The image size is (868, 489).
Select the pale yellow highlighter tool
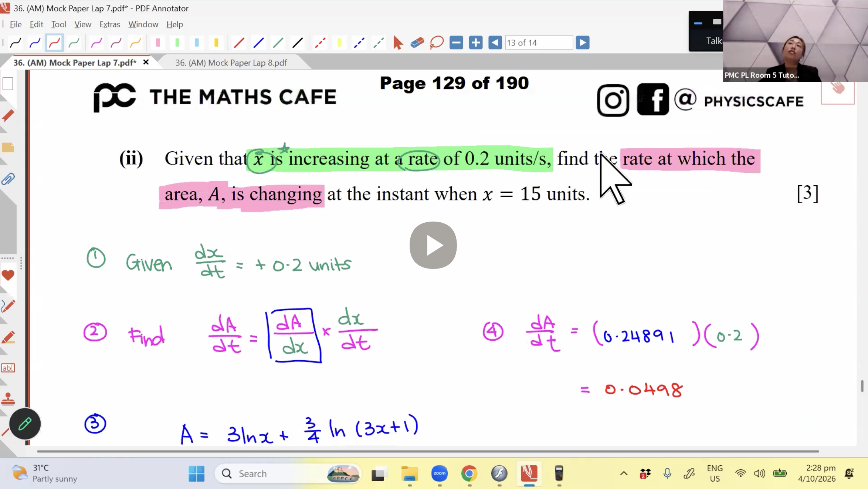coord(339,43)
